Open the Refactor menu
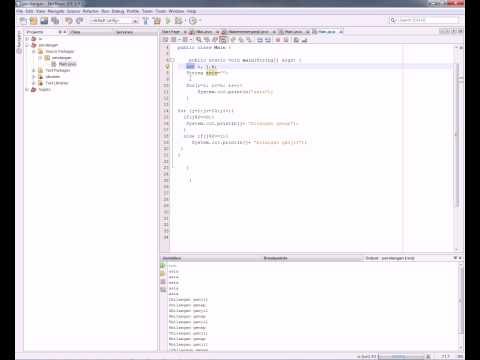This screenshot has width=480, height=360. pyautogui.click(x=90, y=11)
